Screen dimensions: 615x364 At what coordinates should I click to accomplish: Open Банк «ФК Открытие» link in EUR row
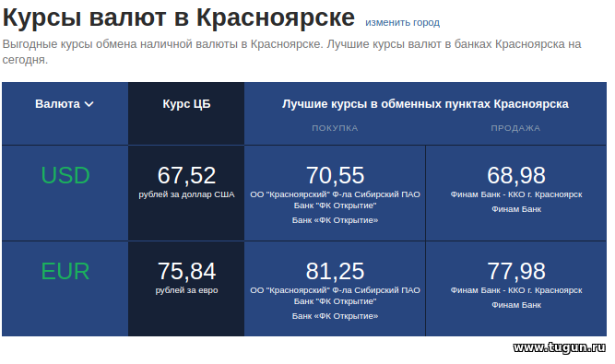pyautogui.click(x=335, y=316)
